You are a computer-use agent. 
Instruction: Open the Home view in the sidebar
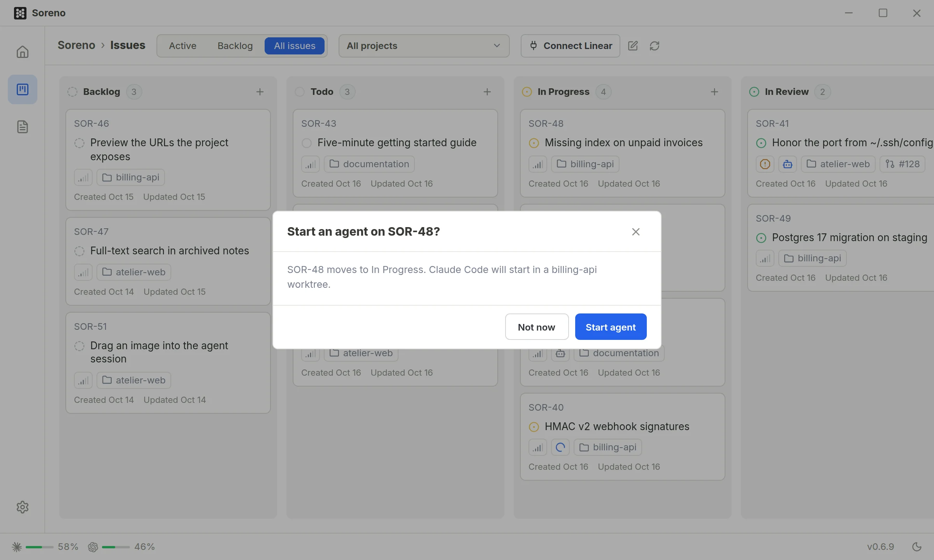click(x=23, y=52)
